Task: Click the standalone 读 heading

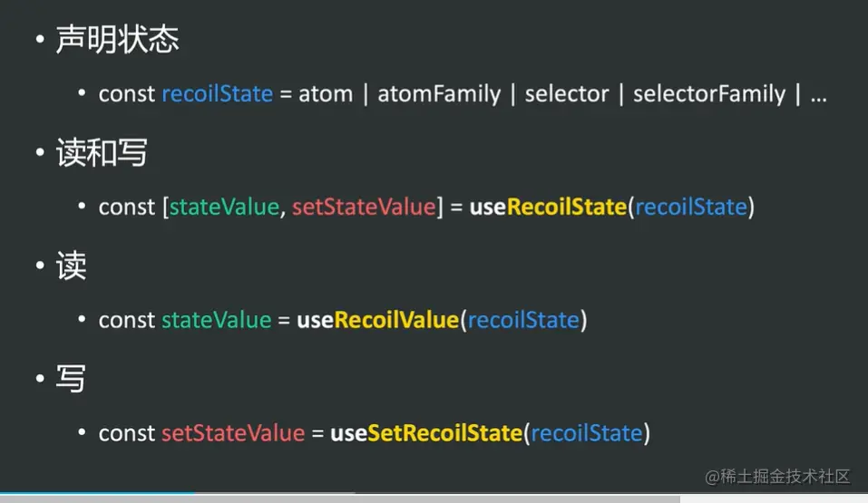Action: pos(71,266)
